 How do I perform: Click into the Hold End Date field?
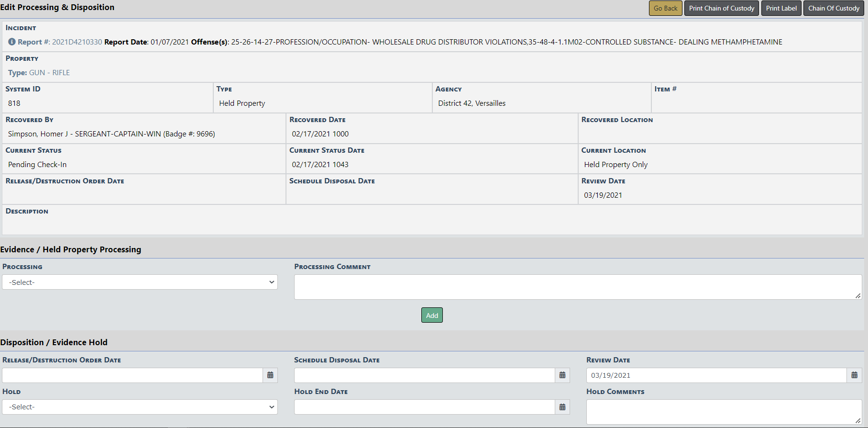click(424, 407)
